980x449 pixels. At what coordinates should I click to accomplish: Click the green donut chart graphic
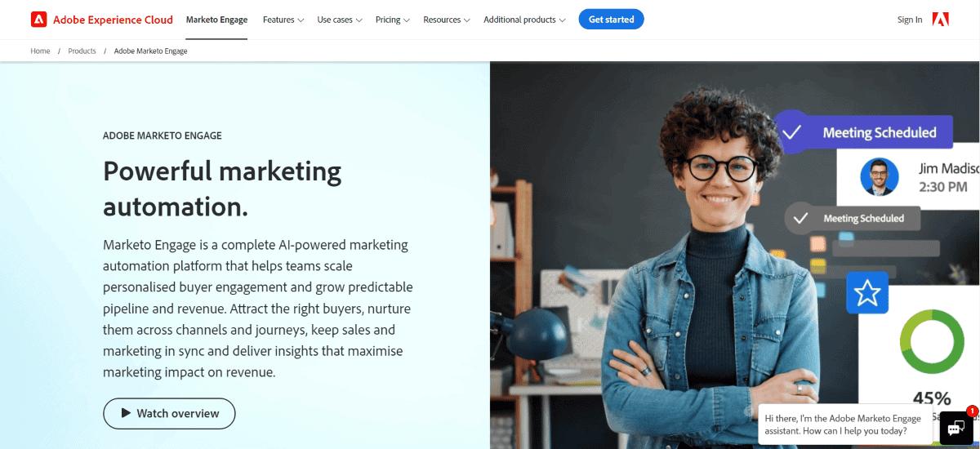931,342
